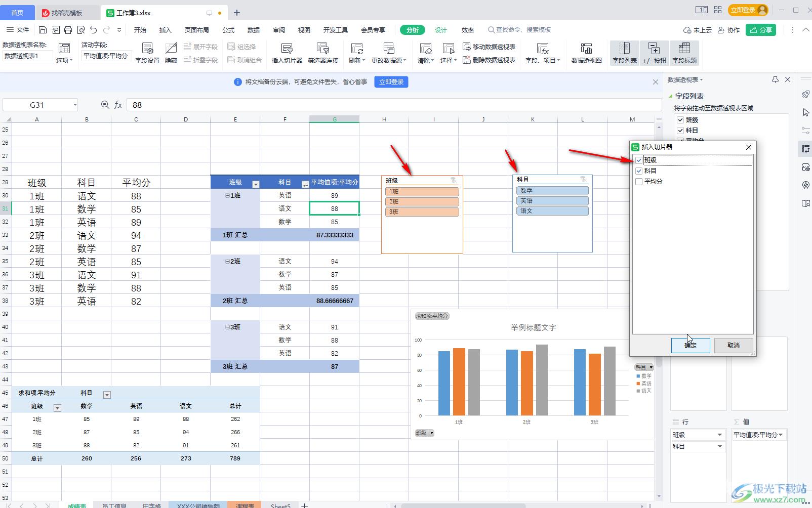812x508 pixels.
Task: Click the 协作 (Collaborate) button
Action: pos(728,30)
